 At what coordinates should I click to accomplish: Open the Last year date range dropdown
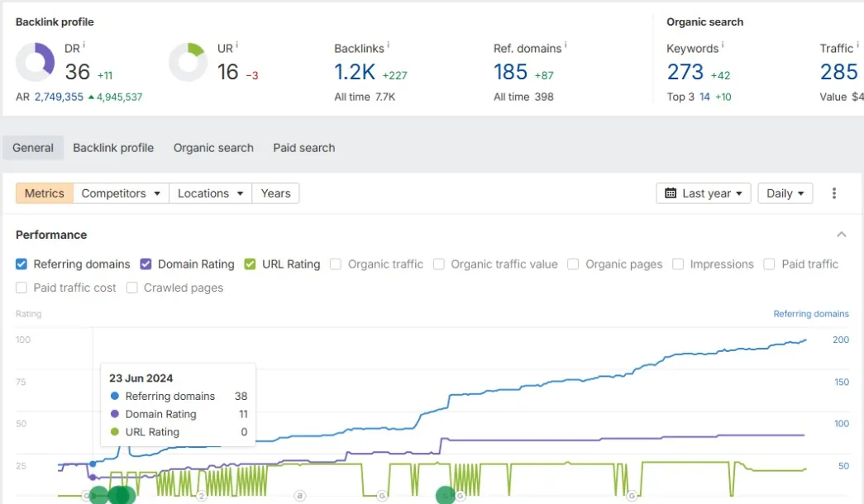[x=703, y=193]
